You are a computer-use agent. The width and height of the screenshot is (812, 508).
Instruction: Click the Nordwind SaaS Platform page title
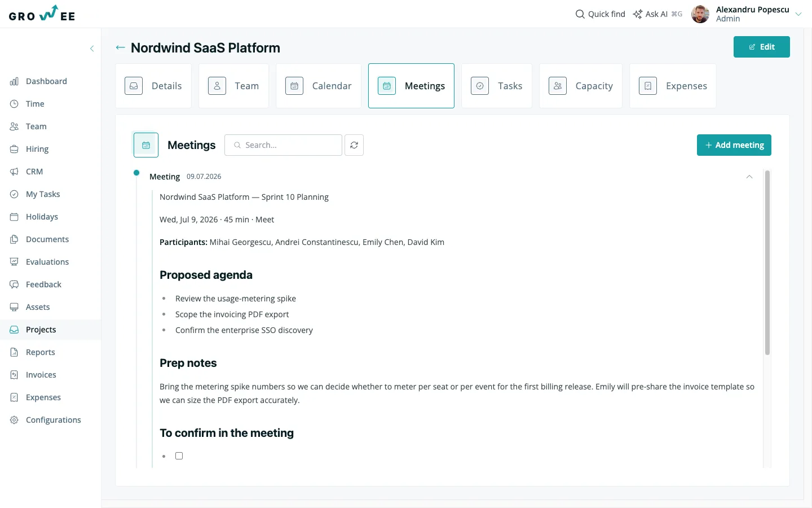point(205,48)
